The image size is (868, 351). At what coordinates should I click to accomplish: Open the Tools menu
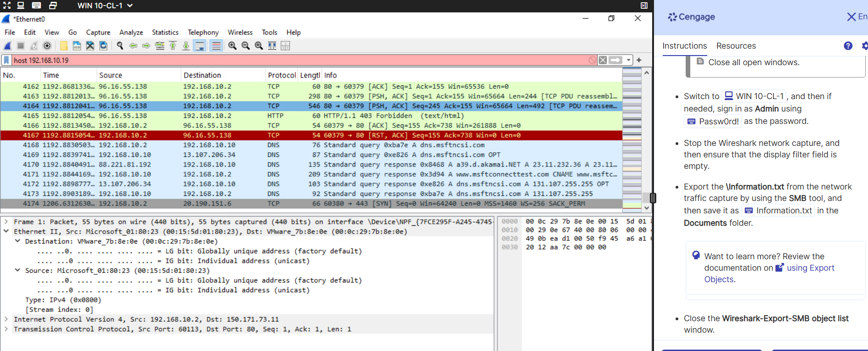pyautogui.click(x=270, y=32)
